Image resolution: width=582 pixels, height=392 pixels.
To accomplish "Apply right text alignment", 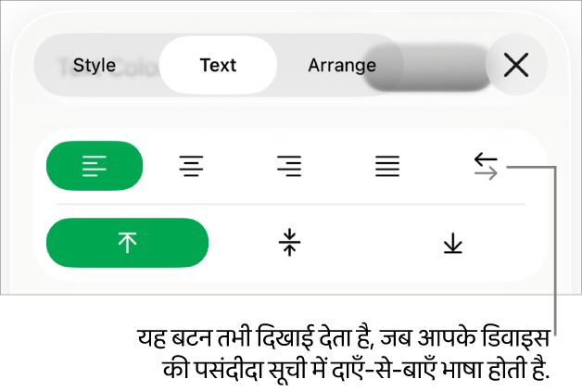I will [x=289, y=167].
